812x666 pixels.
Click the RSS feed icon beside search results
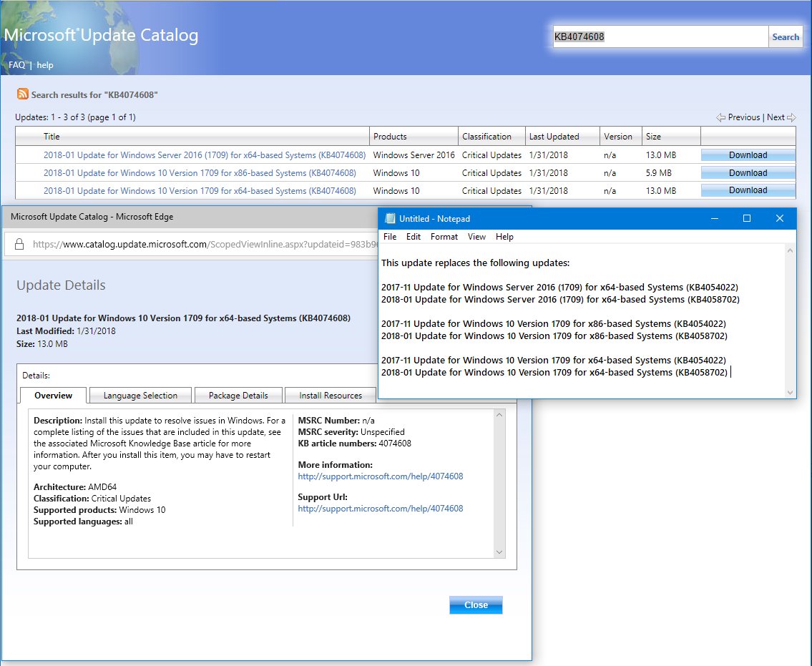click(x=23, y=94)
